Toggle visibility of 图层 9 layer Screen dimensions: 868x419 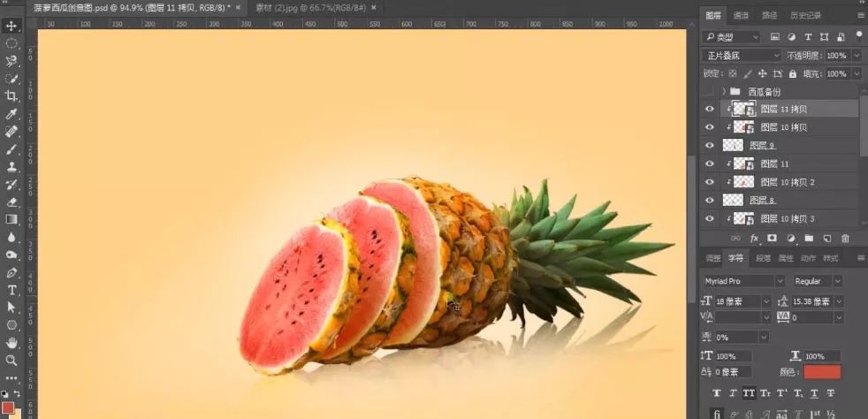pyautogui.click(x=709, y=146)
